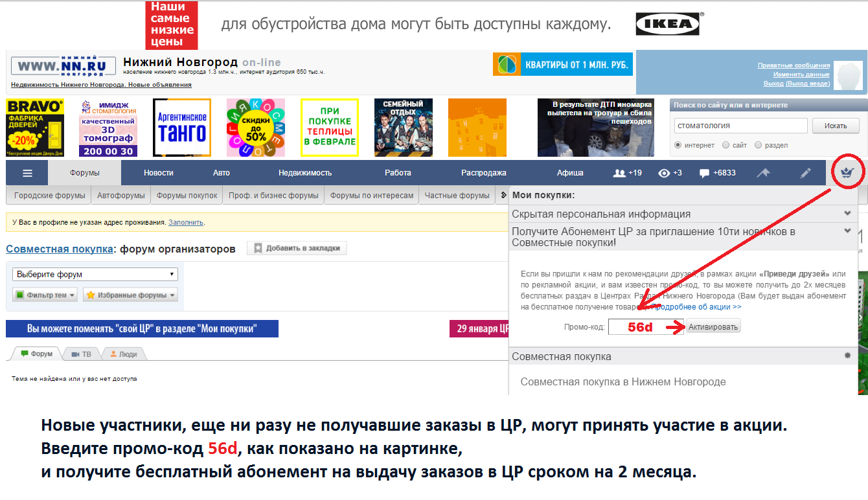This screenshot has height=500, width=868.
Task: Open the hamburger menu icon
Action: 27,173
